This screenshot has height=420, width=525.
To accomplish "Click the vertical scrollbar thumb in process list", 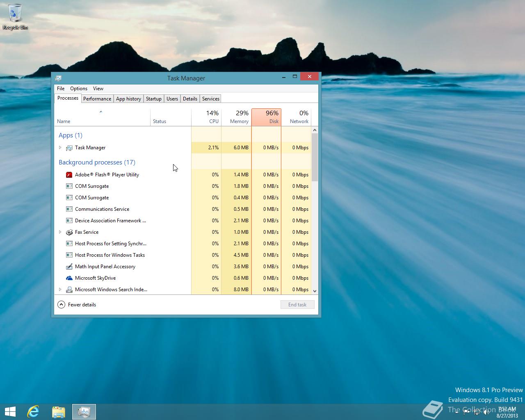I will point(315,157).
